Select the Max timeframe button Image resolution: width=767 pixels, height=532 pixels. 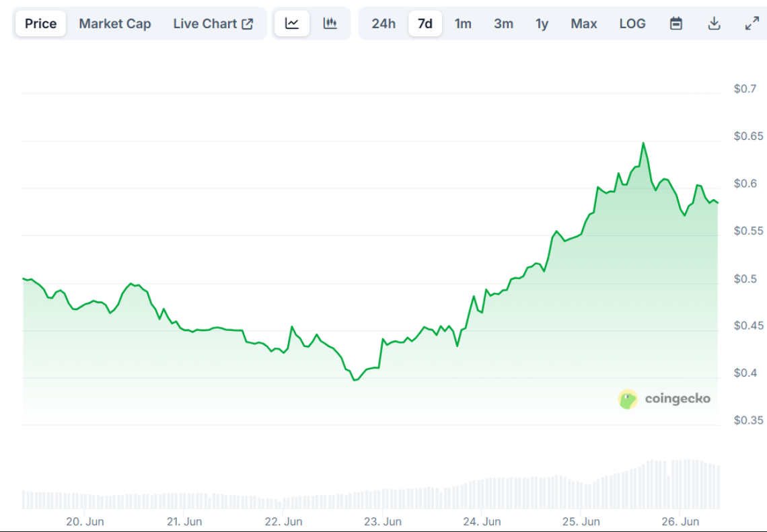(584, 23)
